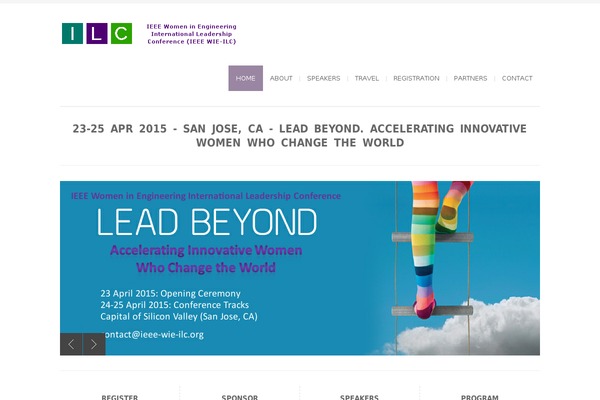600x400 pixels.
Task: Click the Lead Beyond banner image
Action: tap(300, 268)
